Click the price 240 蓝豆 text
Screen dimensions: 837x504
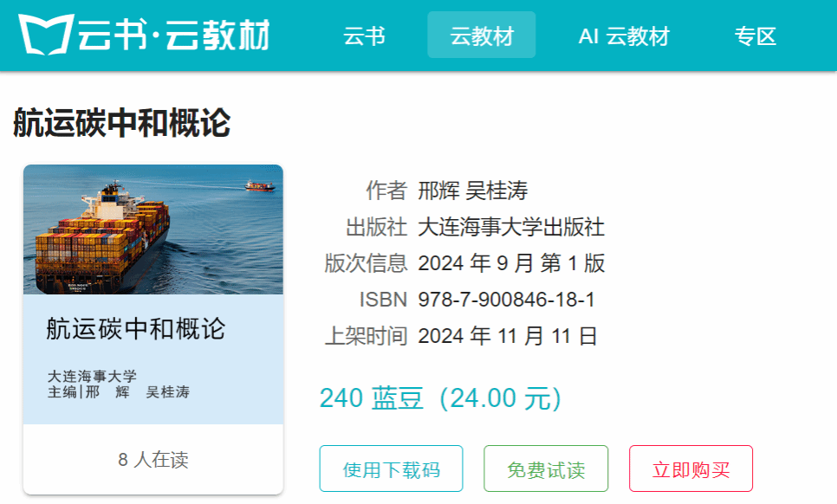click(x=372, y=397)
